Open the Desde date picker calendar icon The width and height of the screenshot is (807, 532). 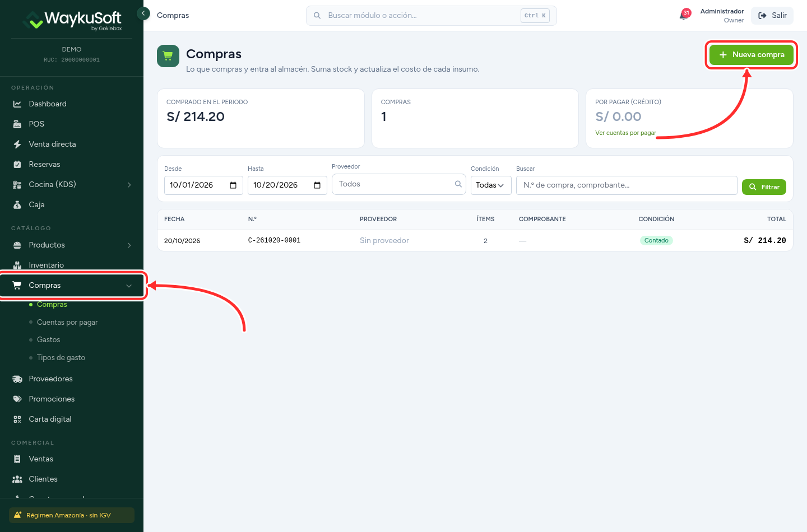click(233, 185)
